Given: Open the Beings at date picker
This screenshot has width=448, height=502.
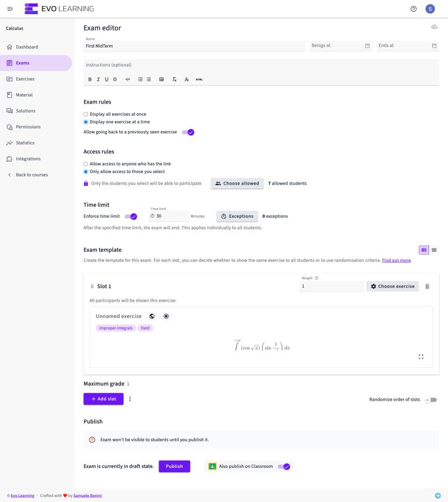Looking at the screenshot, I should pyautogui.click(x=367, y=45).
